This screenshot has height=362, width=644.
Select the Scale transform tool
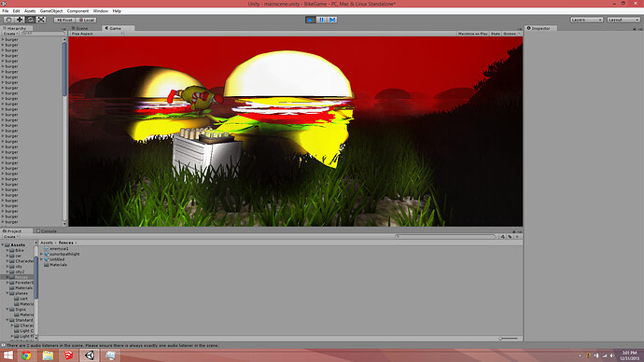(41, 20)
